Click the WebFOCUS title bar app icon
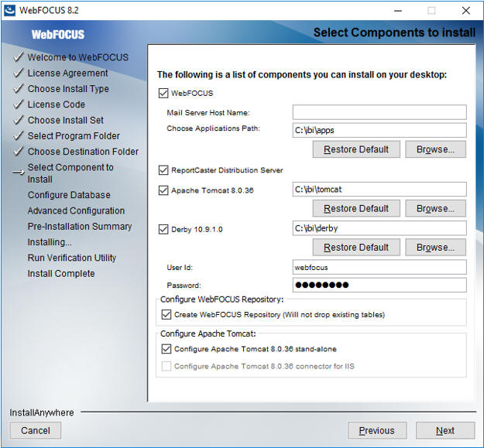This screenshot has height=448, width=484. 9,10
